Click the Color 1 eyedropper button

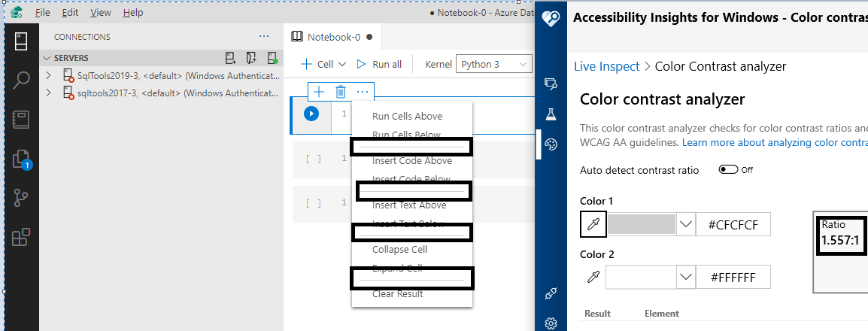pos(593,224)
